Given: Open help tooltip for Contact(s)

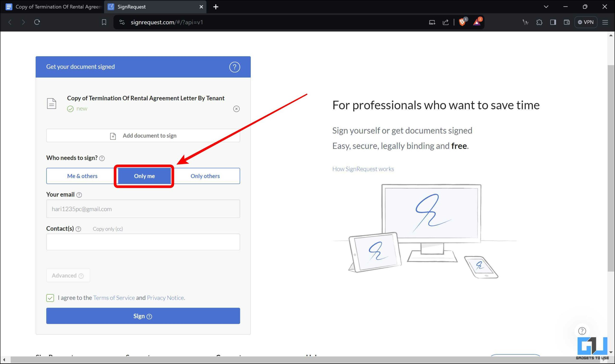Looking at the screenshot, I should 78,229.
